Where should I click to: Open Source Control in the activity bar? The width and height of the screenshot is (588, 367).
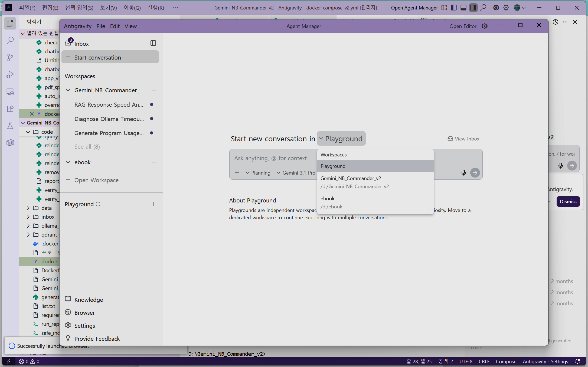pyautogui.click(x=10, y=57)
